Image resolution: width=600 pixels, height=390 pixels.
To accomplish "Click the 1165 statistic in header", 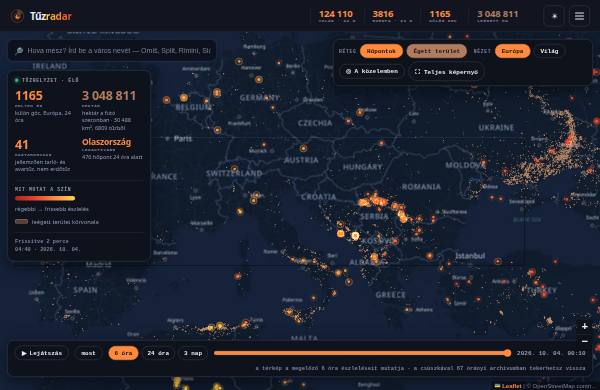I will tap(440, 15).
